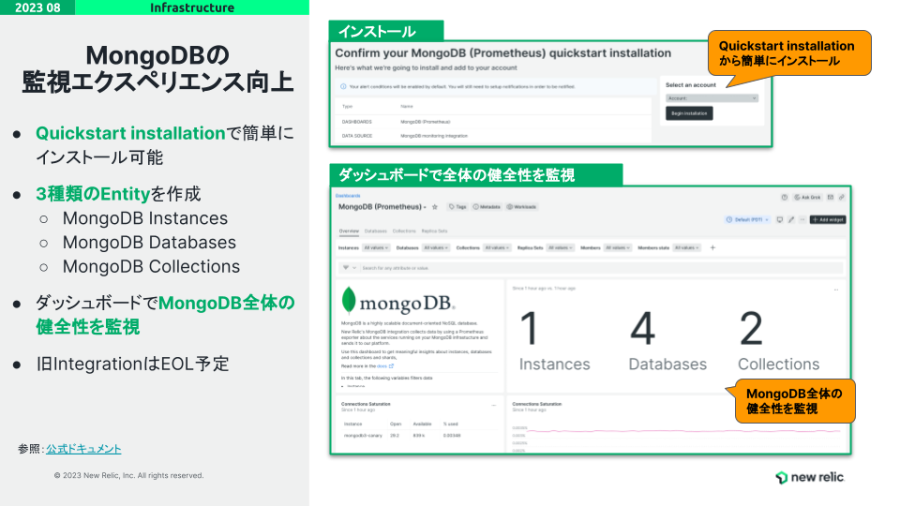The height and width of the screenshot is (506, 900).
Task: Click the MongoDB monitoring integration name cell
Action: [x=434, y=136]
